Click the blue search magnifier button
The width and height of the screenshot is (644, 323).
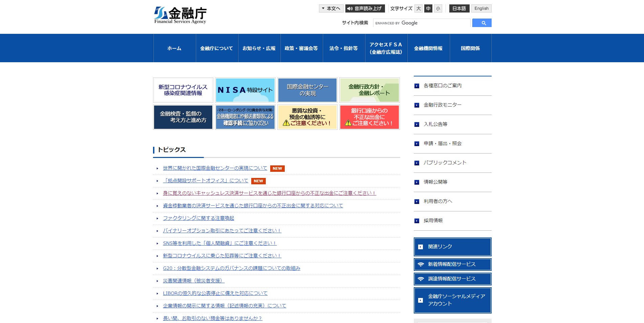point(481,23)
